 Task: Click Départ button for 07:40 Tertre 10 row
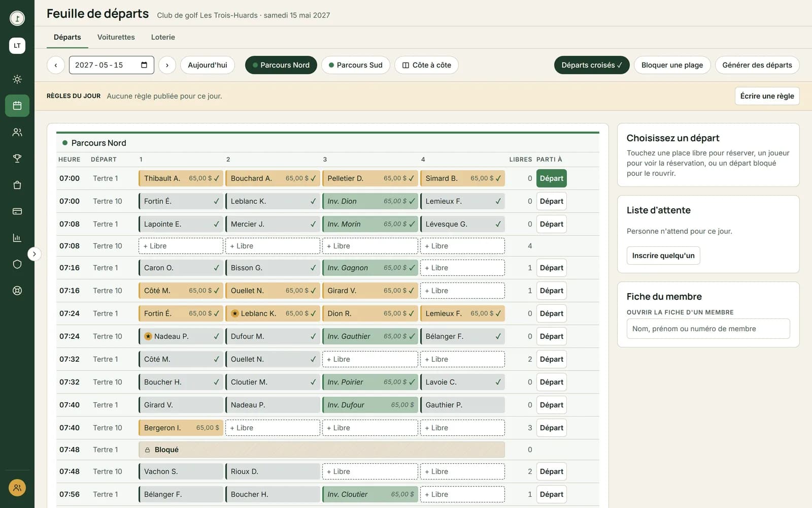pyautogui.click(x=552, y=428)
